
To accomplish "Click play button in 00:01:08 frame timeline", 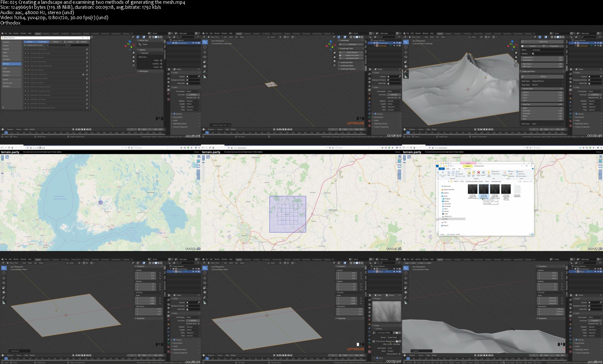I will point(84,129).
